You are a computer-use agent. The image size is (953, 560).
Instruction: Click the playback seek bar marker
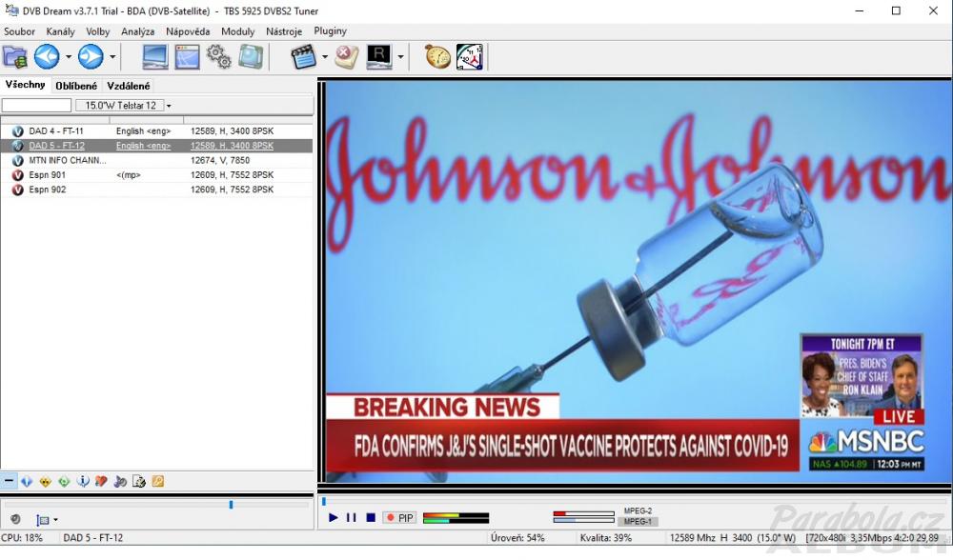pos(324,501)
